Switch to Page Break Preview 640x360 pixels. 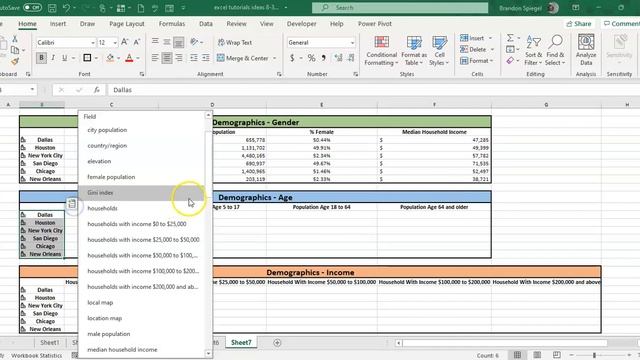557,355
